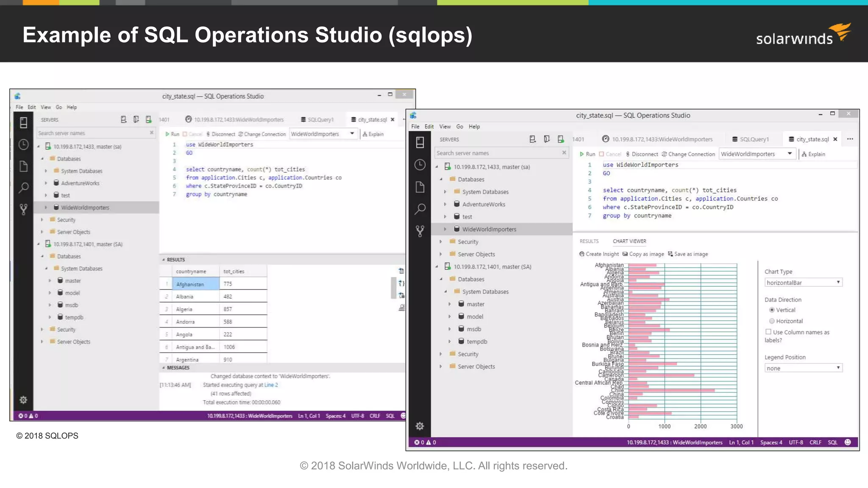Screen dimensions: 868x488
Task: Click tot_cities column header in left results grid
Action: tap(243, 271)
